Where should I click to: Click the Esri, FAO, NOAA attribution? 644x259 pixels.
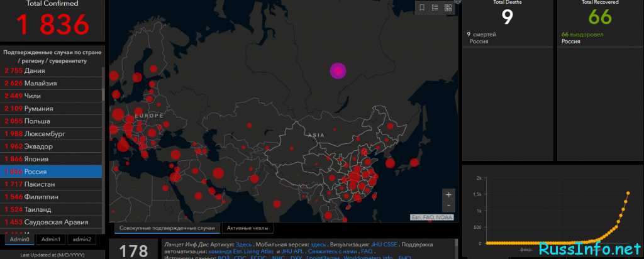432,218
